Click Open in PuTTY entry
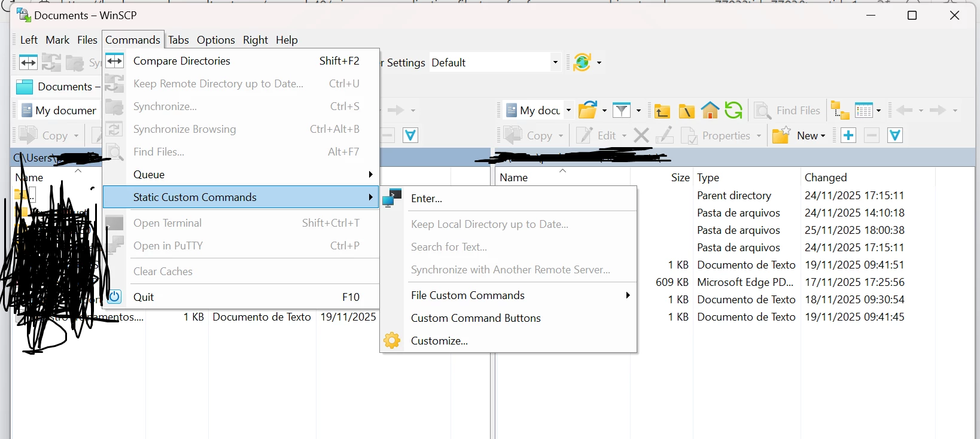This screenshot has width=980, height=439. pyautogui.click(x=241, y=246)
